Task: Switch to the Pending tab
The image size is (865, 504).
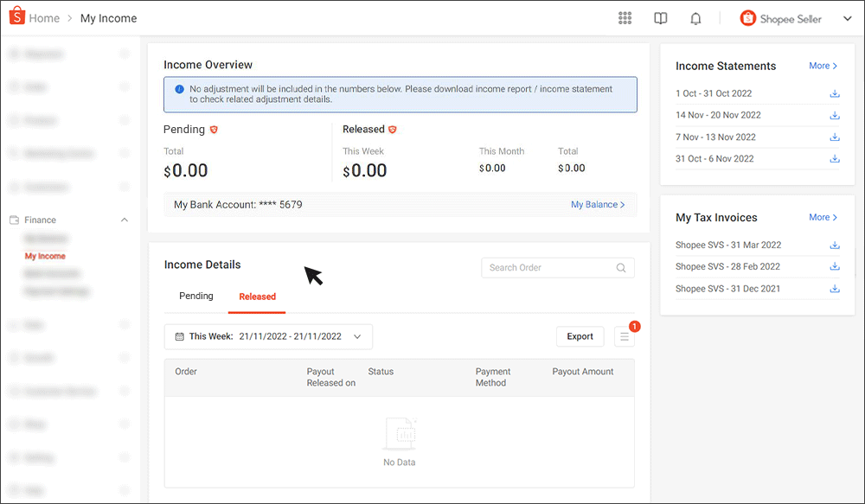Action: 195,296
